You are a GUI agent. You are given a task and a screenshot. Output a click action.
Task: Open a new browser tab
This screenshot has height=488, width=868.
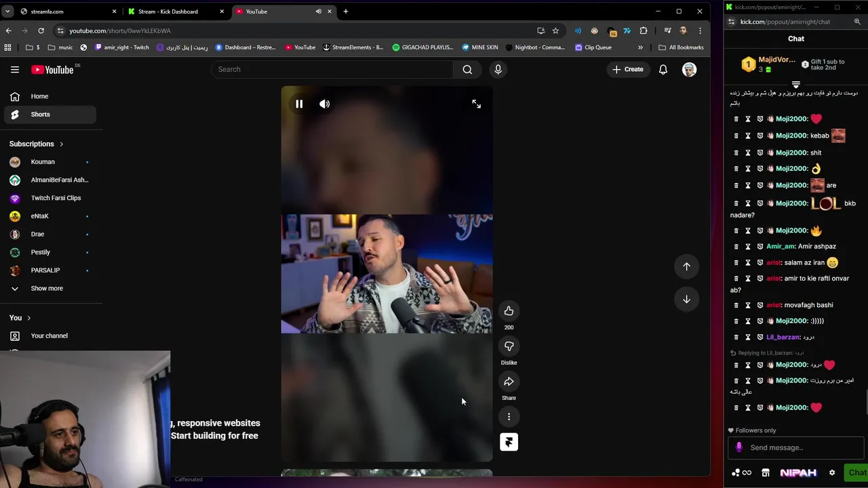(x=345, y=12)
